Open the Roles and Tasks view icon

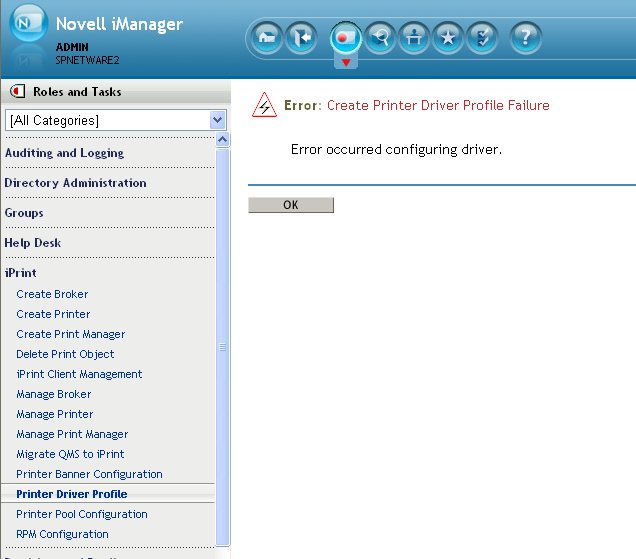345,38
